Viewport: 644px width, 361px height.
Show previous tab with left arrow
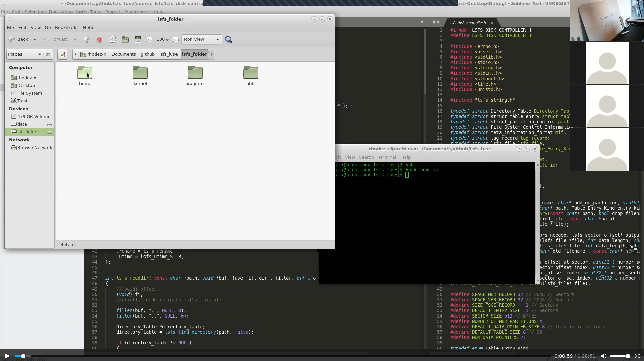point(433,22)
